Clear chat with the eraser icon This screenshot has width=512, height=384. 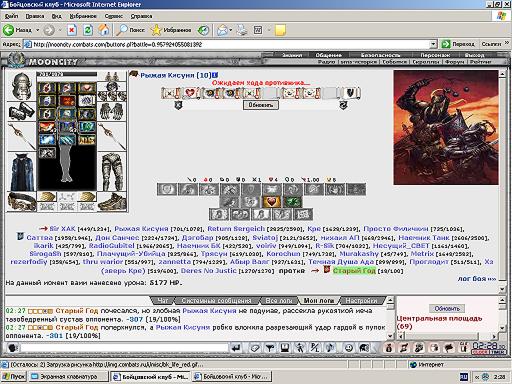point(255,348)
